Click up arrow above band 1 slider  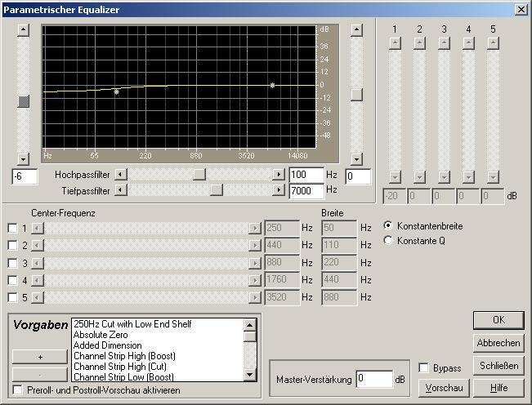(x=395, y=43)
